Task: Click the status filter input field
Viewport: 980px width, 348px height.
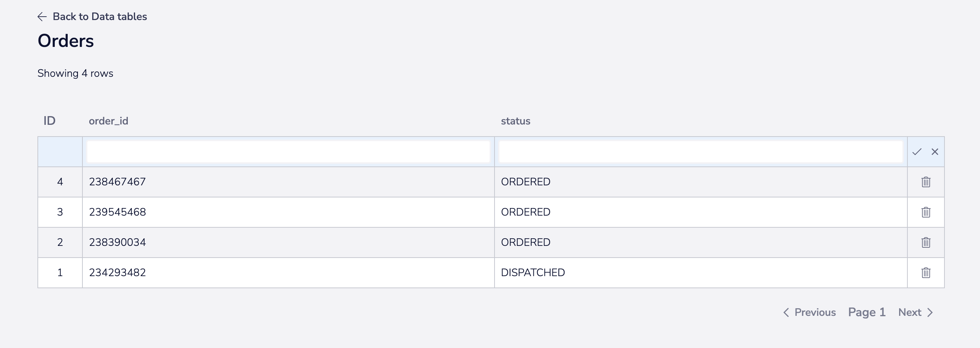Action: pyautogui.click(x=701, y=151)
